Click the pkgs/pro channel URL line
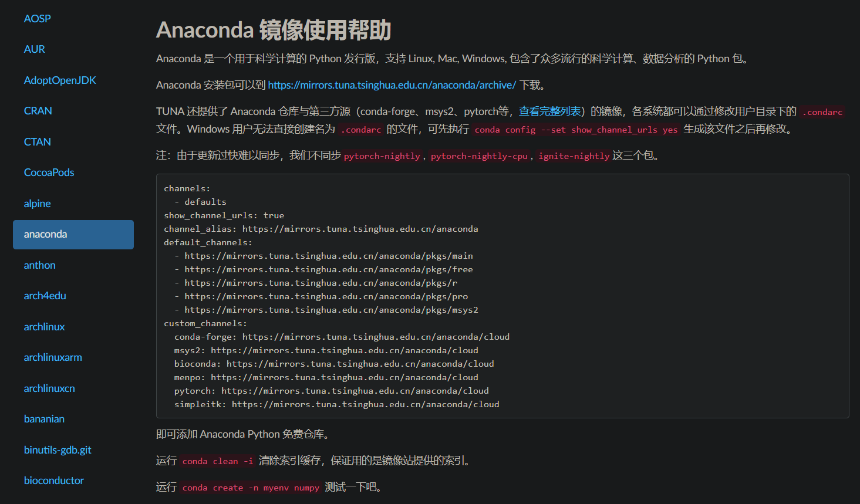 click(321, 296)
